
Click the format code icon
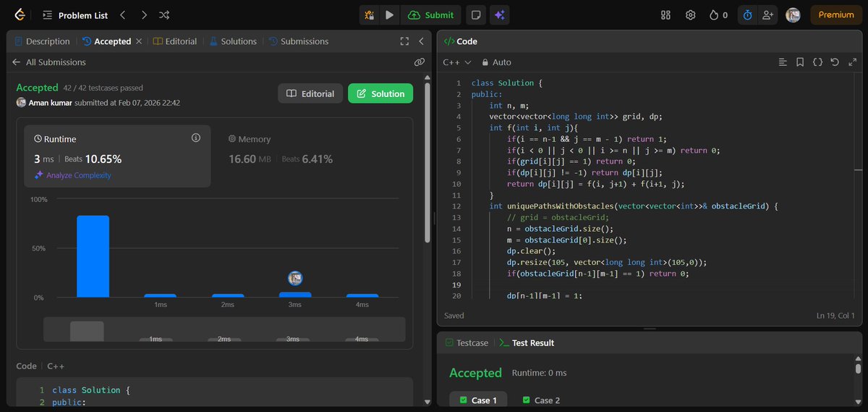pos(783,62)
